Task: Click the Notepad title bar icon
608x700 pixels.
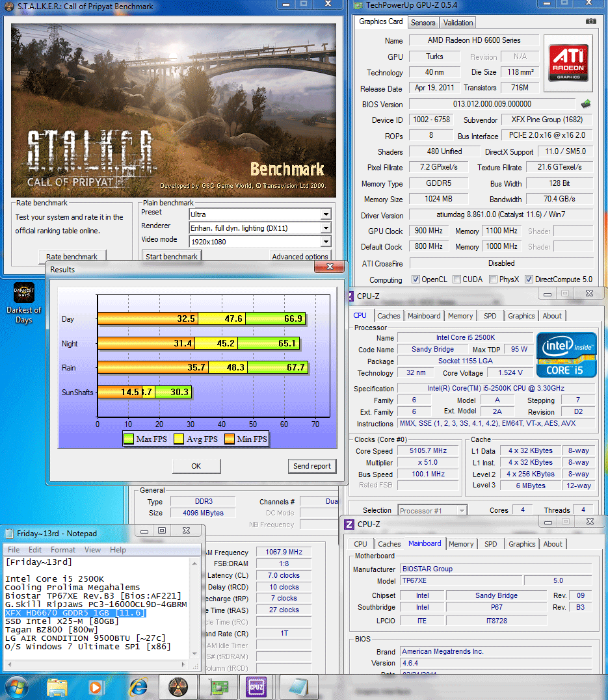Action: pos(9,534)
